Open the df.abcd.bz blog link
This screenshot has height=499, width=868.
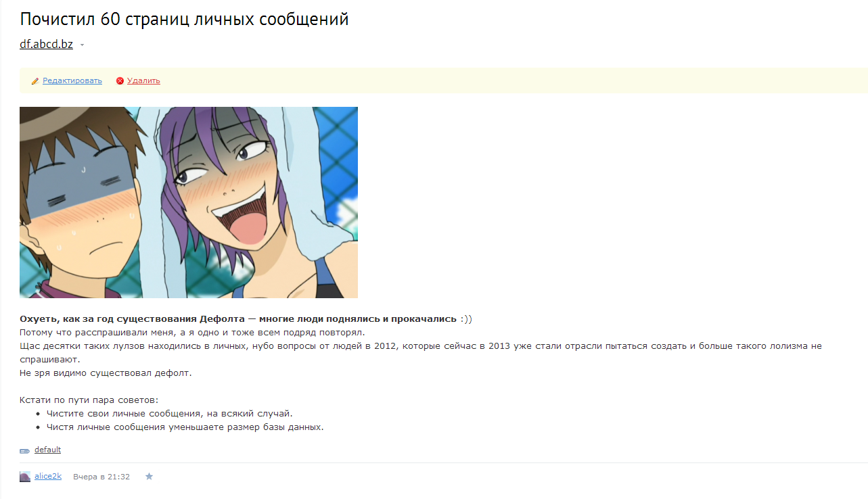click(46, 45)
